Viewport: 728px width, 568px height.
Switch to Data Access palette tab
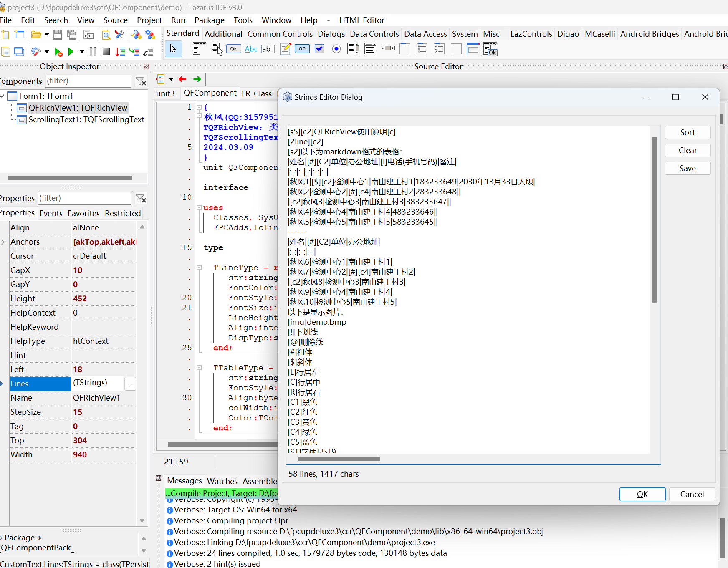click(x=425, y=34)
